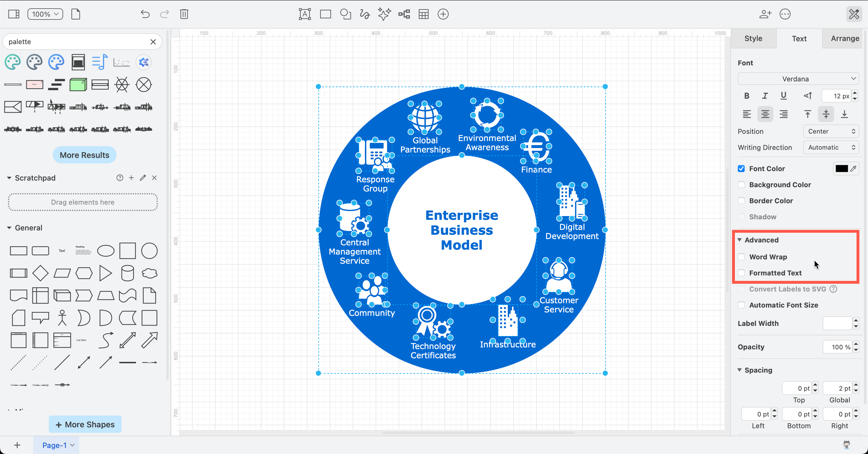Select the rectangle shape tool
Viewport: 868px width, 454px height.
326,14
